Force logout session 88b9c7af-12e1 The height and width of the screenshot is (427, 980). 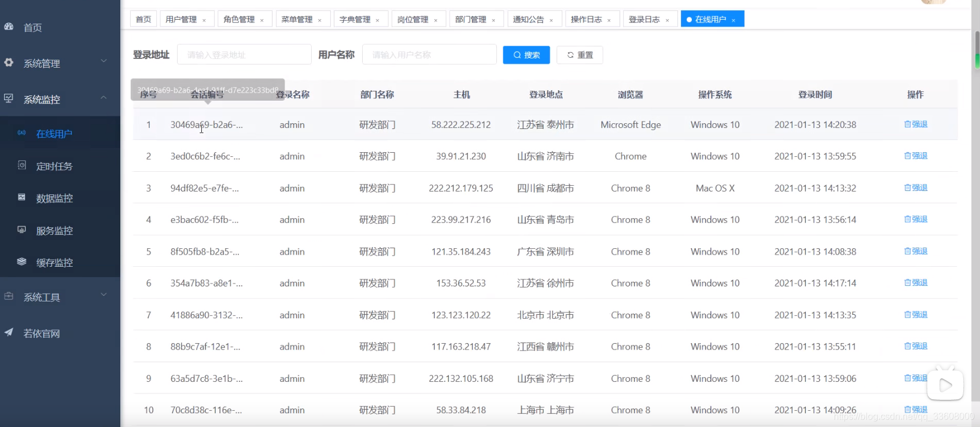tap(916, 346)
